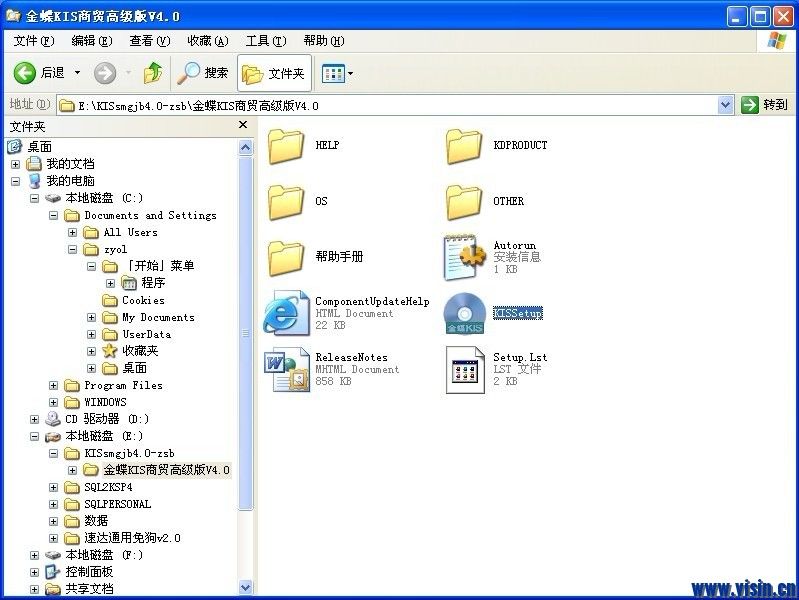Open the KISSetup installer icon
799x600 pixels.
coord(465,313)
